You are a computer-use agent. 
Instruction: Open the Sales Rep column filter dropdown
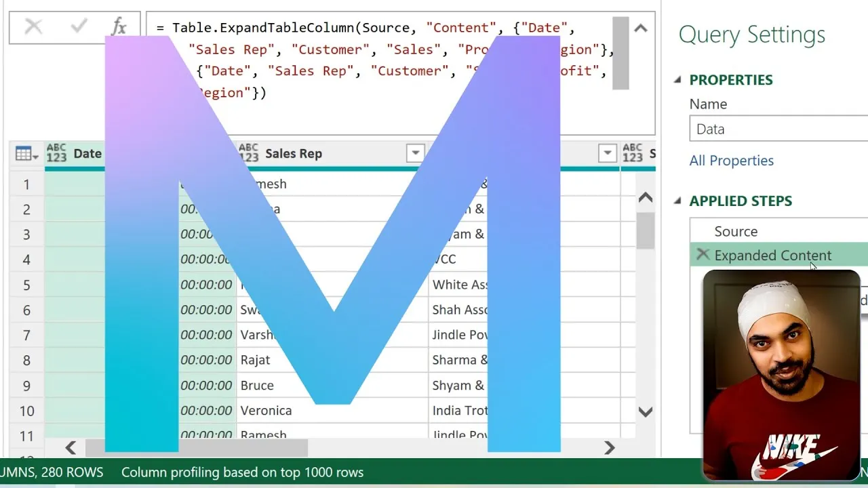415,153
